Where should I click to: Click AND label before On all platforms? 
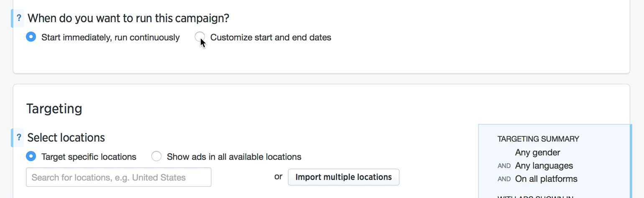[504, 179]
